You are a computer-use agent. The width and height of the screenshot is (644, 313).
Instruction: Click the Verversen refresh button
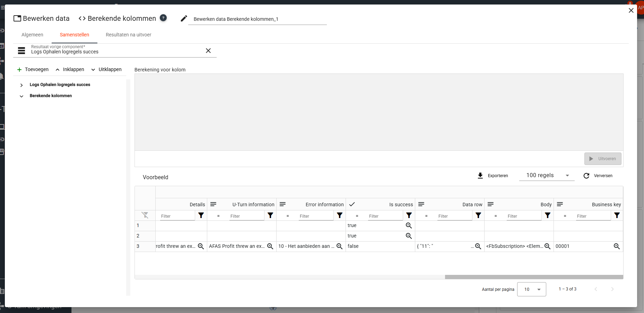[x=598, y=176]
